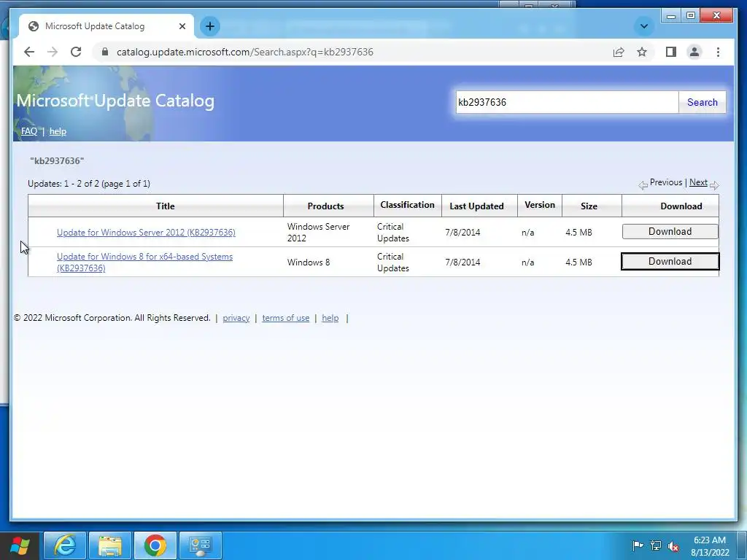
Task: Bookmark this page with the star
Action: pos(642,52)
